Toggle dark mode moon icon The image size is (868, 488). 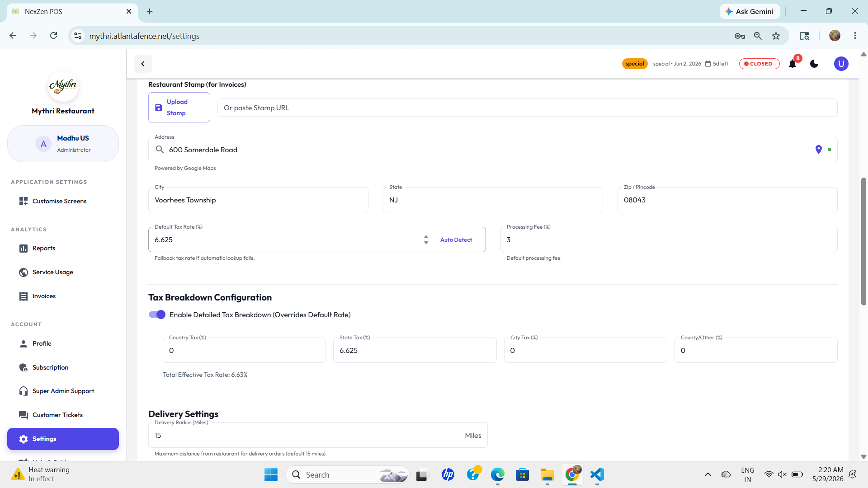(814, 64)
